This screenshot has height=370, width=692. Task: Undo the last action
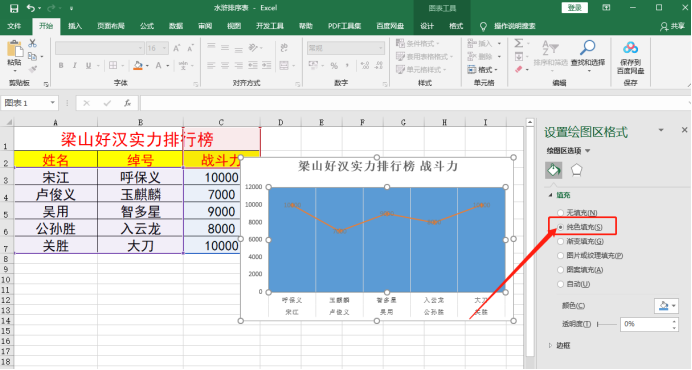30,8
